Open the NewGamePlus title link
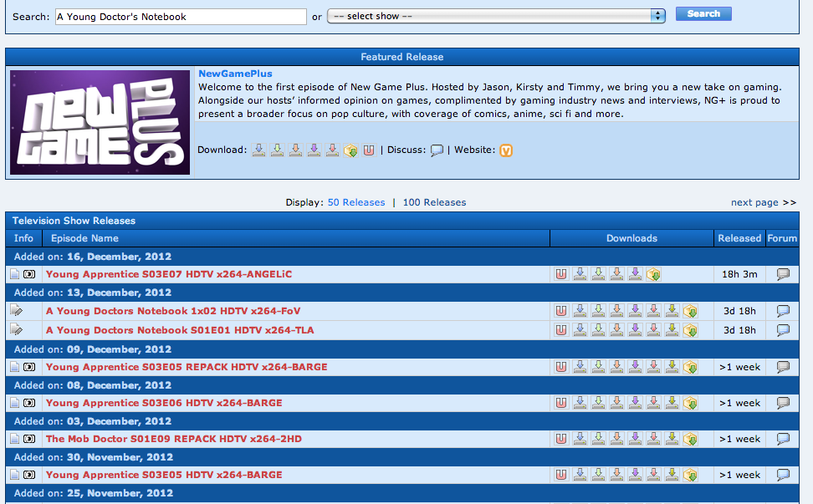Viewport: 813px width, 504px height. [235, 74]
